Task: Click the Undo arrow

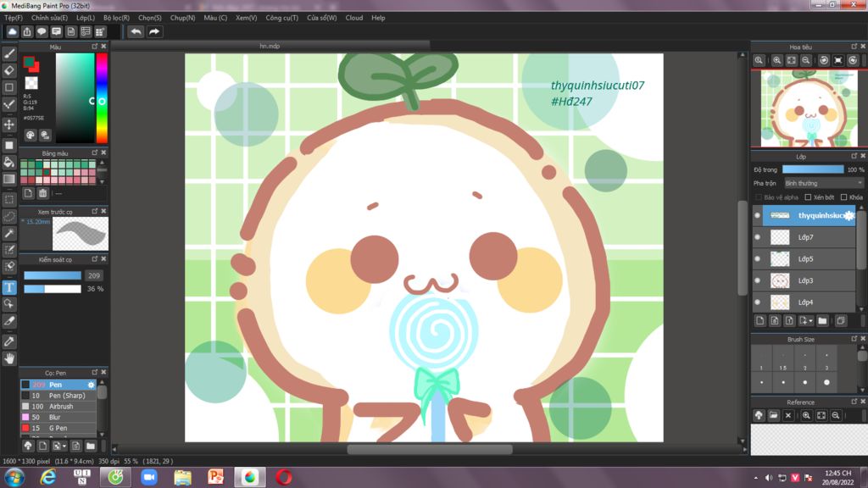Action: point(136,31)
